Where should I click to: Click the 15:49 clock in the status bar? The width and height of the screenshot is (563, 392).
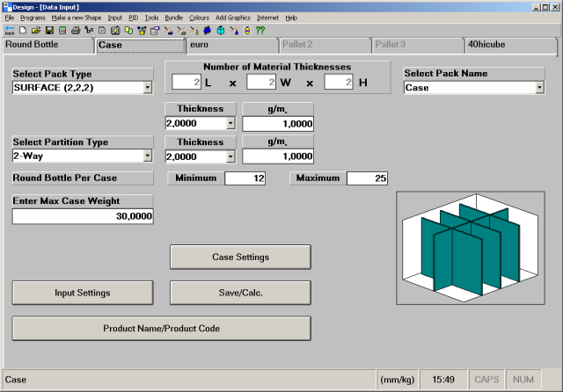tap(443, 380)
